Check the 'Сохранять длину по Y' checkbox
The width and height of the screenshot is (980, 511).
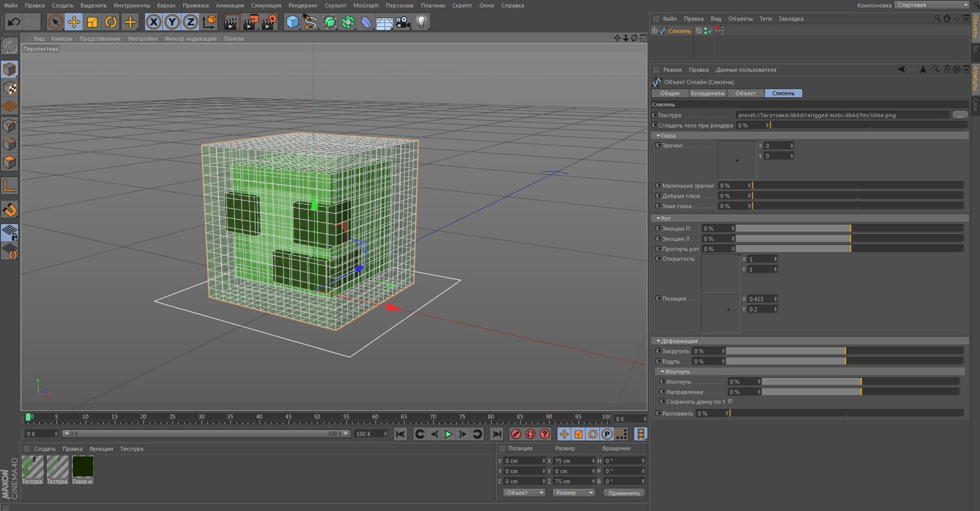[730, 402]
